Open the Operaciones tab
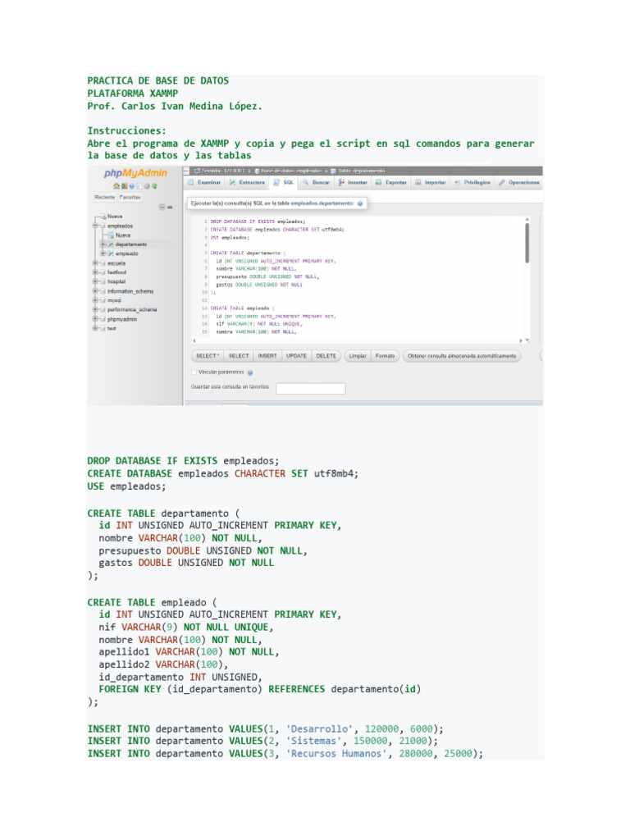Image resolution: width=630 pixels, height=840 pixels. pos(519,183)
